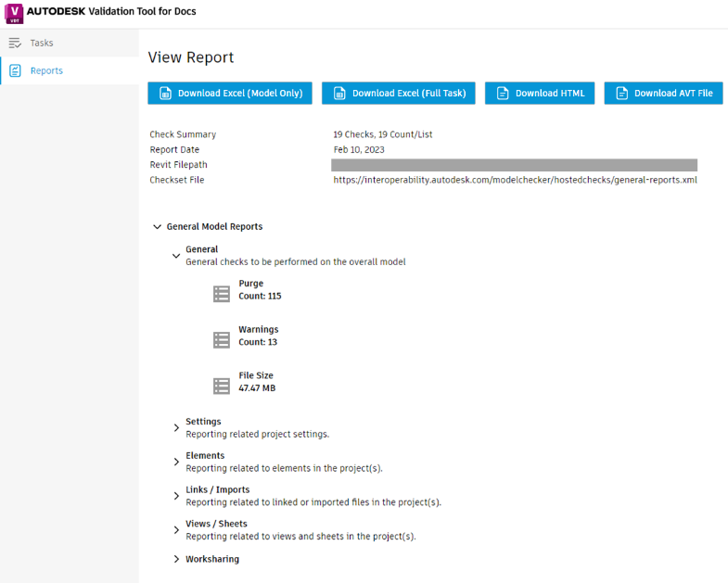Click the '47.47 MB' value
This screenshot has height=583, width=728.
(257, 387)
